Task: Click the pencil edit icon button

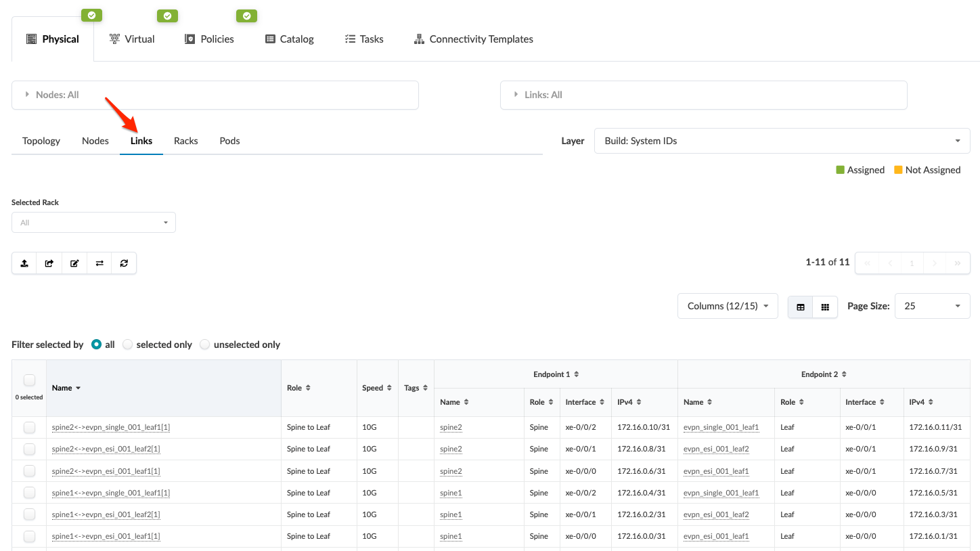Action: [x=74, y=263]
